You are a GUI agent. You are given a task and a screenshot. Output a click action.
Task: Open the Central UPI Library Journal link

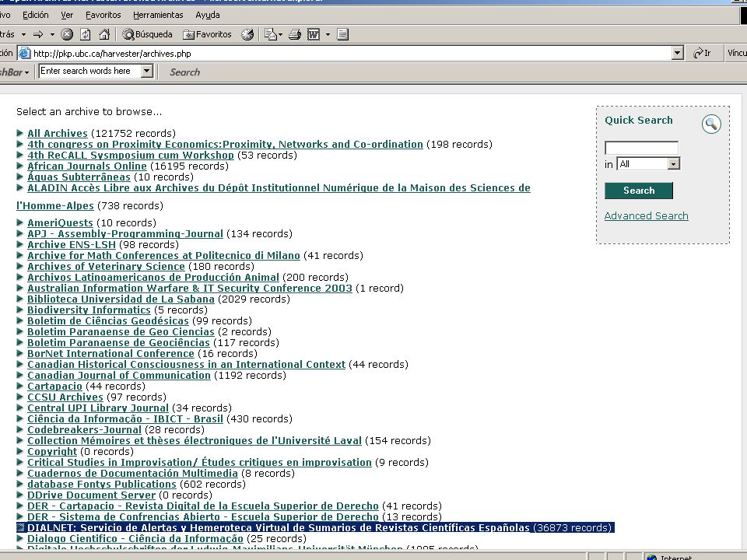(x=98, y=408)
